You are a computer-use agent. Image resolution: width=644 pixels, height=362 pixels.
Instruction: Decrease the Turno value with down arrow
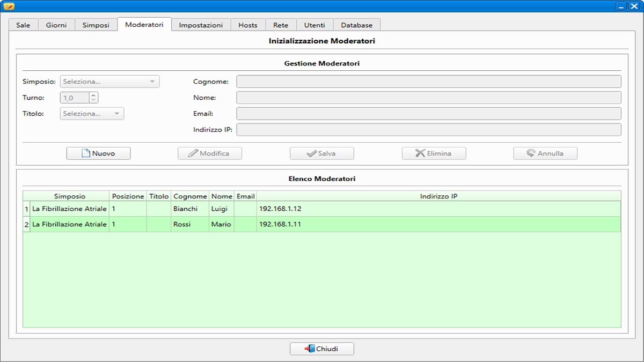click(x=93, y=100)
